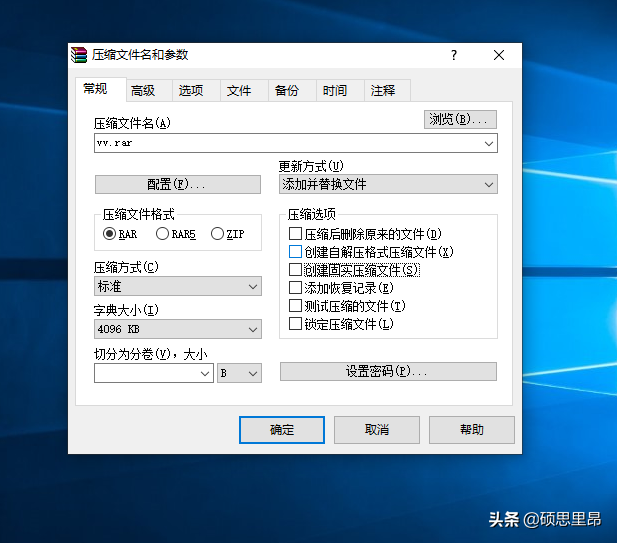
Task: Open the 字典大小 dropdown showing 4096 KB
Action: (177, 329)
